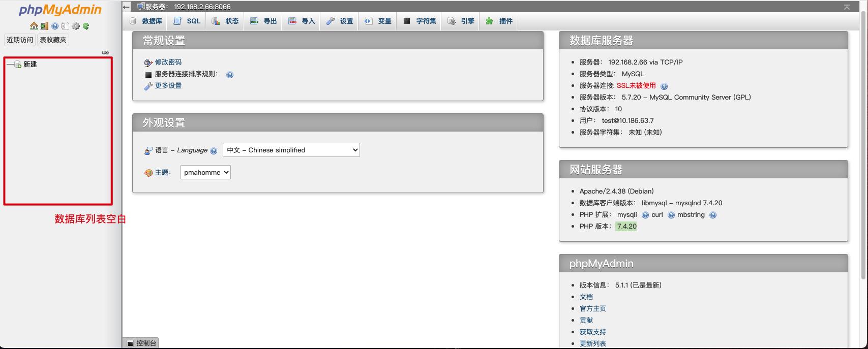Click the help icon beside Language label
Image resolution: width=868 pixels, height=349 pixels.
(x=214, y=151)
